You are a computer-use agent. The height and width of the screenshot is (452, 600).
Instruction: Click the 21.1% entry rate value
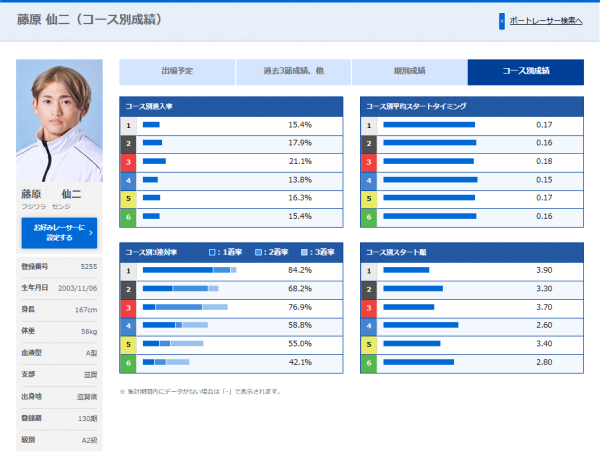point(300,162)
